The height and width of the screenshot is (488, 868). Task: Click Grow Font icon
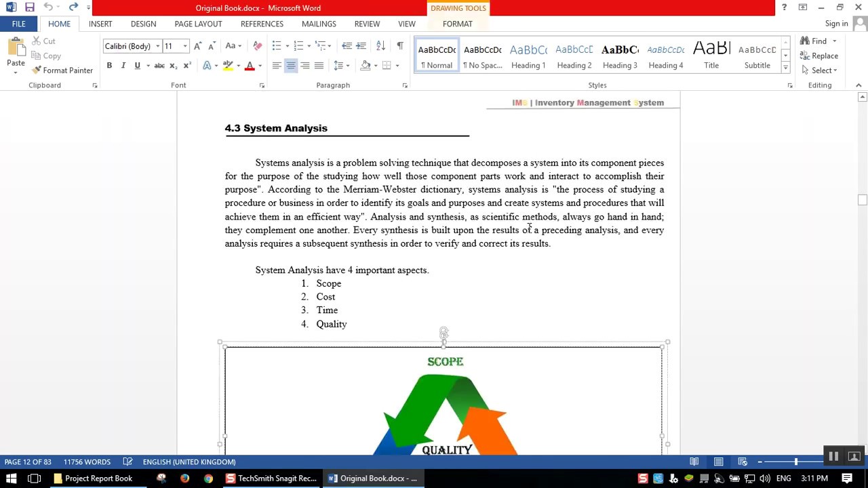tap(197, 46)
